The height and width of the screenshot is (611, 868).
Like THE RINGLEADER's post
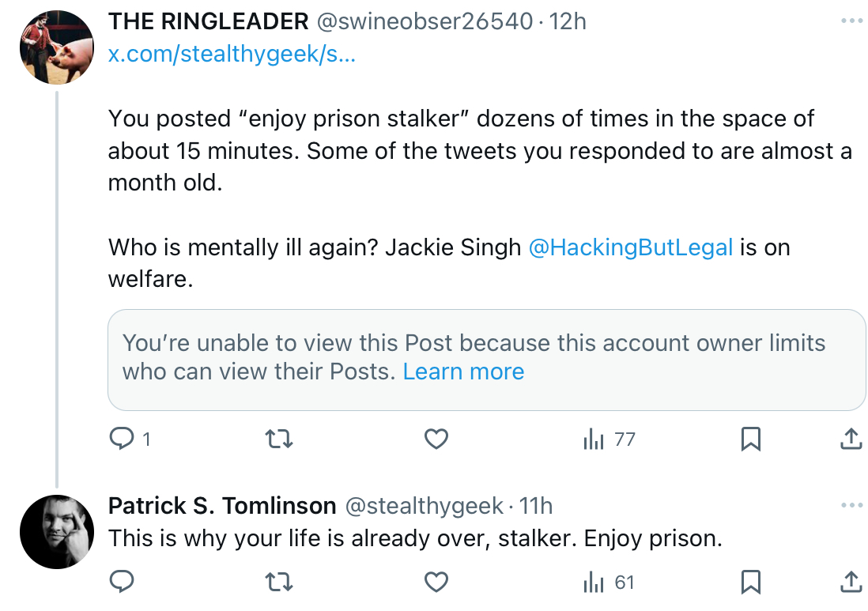(x=436, y=439)
